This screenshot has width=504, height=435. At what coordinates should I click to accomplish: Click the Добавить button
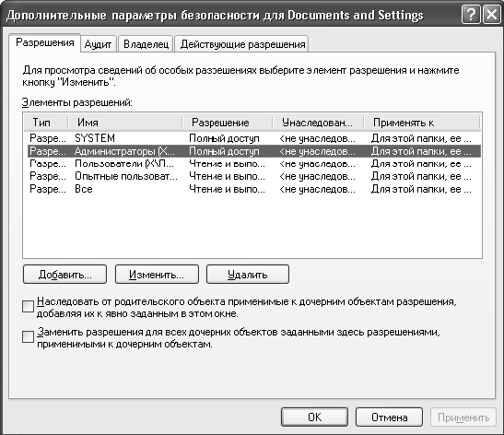click(x=64, y=275)
